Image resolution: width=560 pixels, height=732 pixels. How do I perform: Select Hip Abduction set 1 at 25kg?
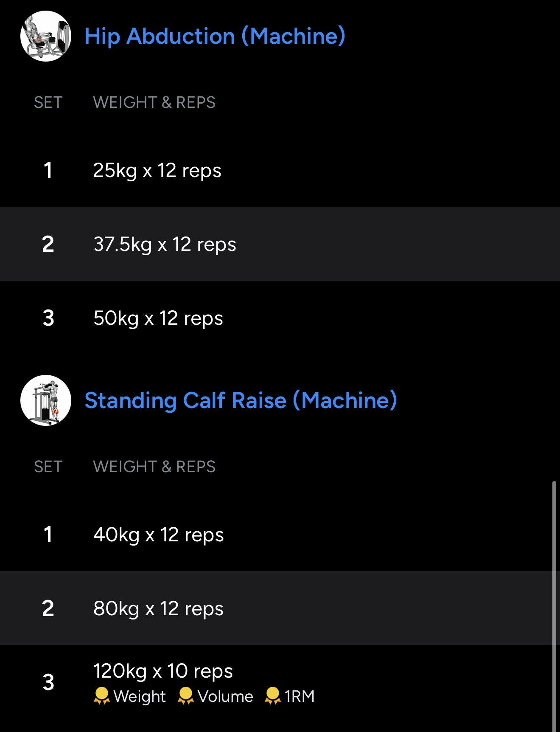coord(157,170)
